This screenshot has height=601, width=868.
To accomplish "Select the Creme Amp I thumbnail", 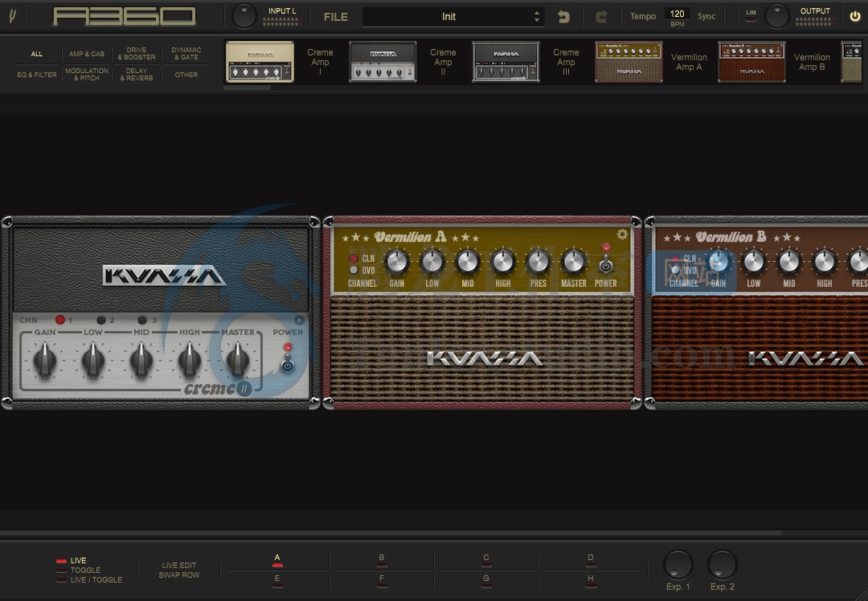I will coord(260,62).
